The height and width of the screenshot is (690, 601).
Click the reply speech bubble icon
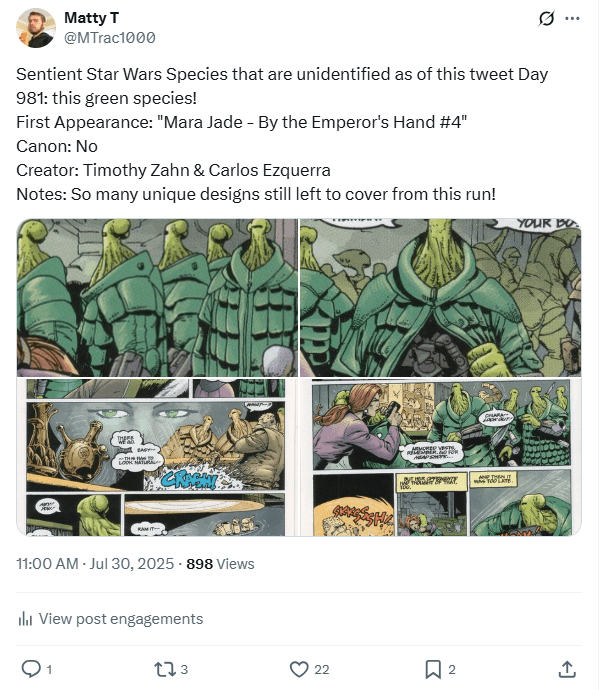pyautogui.click(x=31, y=669)
